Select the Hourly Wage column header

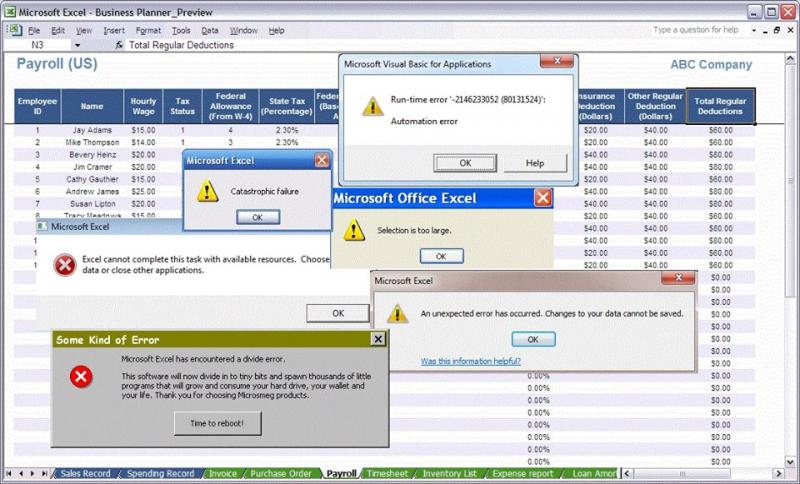click(x=143, y=106)
